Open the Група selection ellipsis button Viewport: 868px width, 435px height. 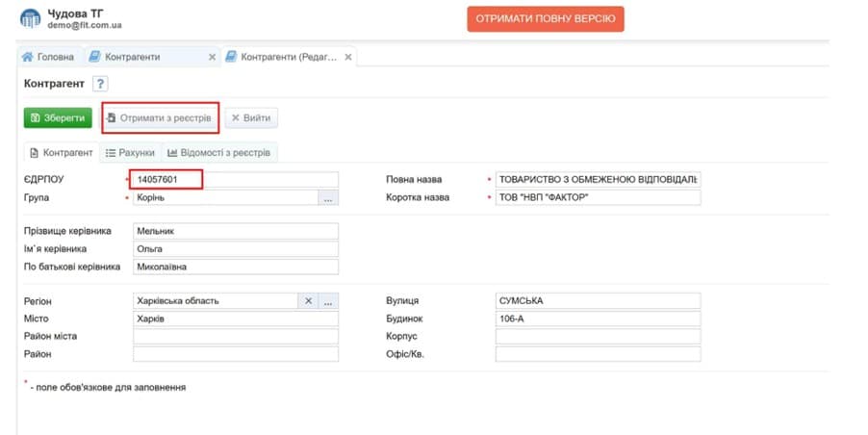pyautogui.click(x=328, y=197)
